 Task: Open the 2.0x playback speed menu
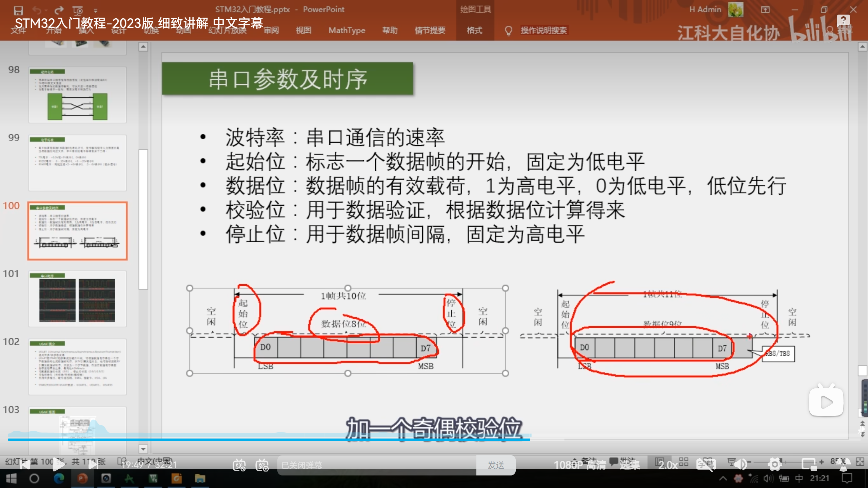[668, 465]
